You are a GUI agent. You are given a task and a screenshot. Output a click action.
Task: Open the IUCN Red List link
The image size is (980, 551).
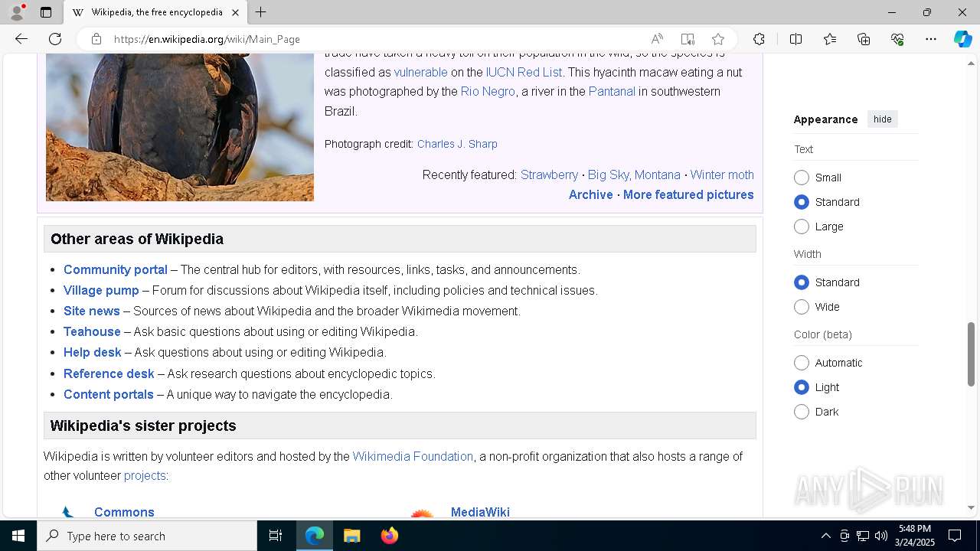524,72
